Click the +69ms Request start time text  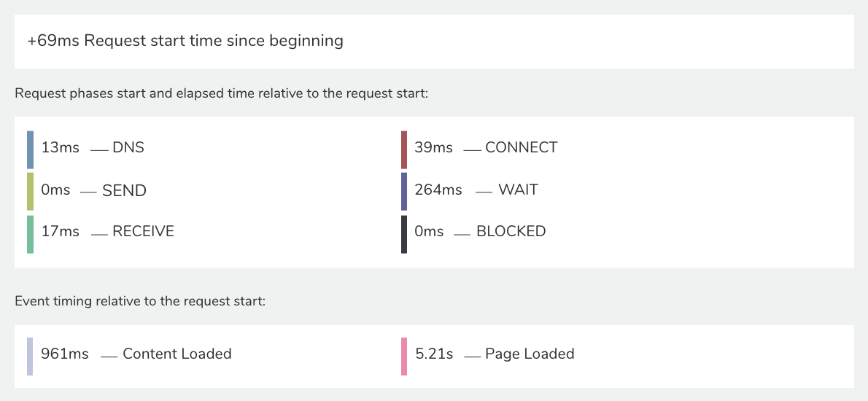click(x=185, y=41)
